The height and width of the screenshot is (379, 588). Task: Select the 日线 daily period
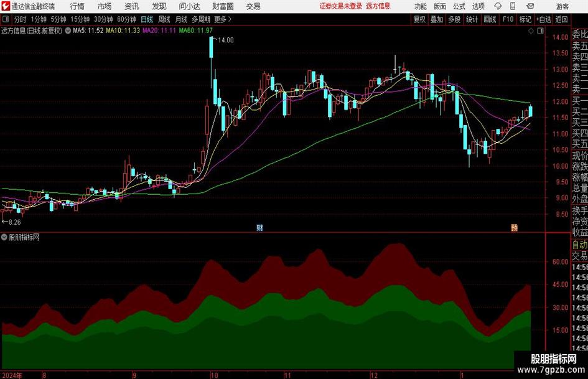(x=147, y=19)
